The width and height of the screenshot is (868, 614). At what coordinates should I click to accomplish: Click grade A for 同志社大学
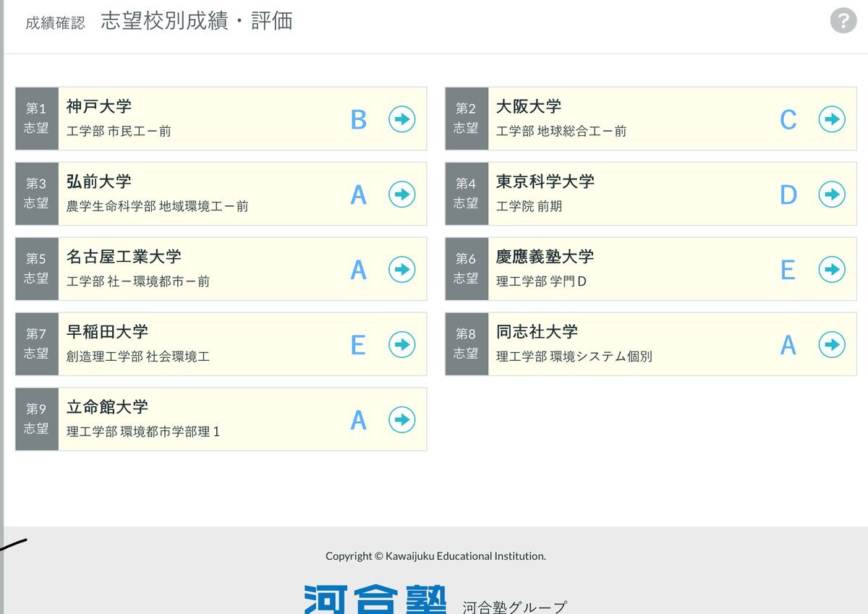[788, 346]
